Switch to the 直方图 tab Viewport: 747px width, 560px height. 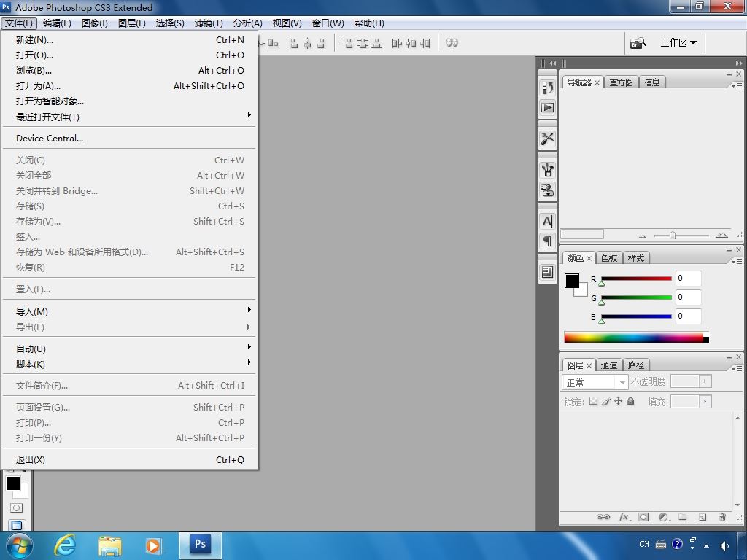[622, 82]
